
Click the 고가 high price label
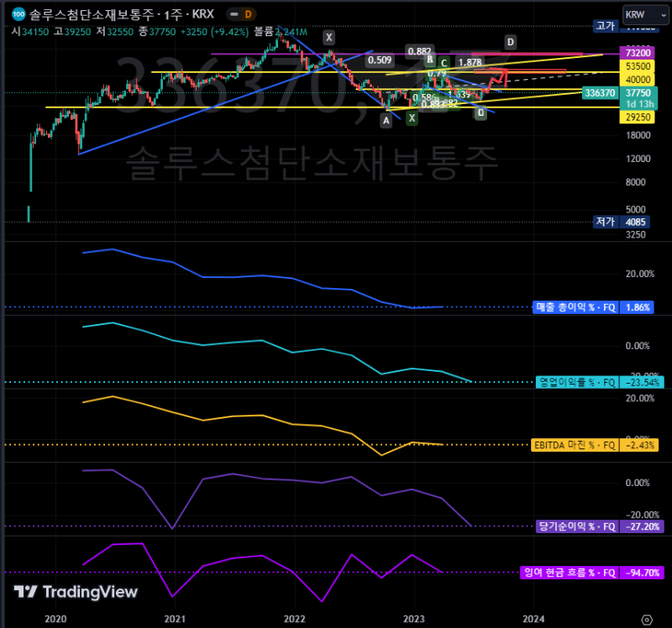[x=606, y=26]
